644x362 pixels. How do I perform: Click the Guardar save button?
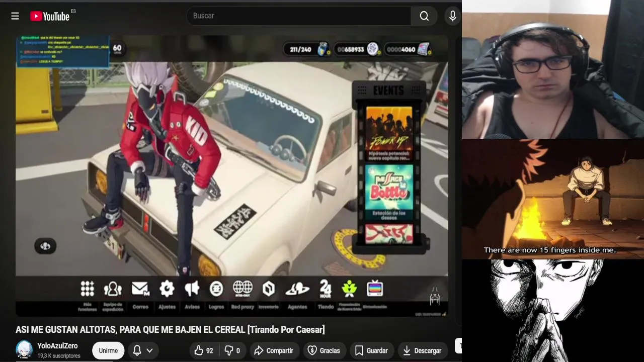pos(372,350)
